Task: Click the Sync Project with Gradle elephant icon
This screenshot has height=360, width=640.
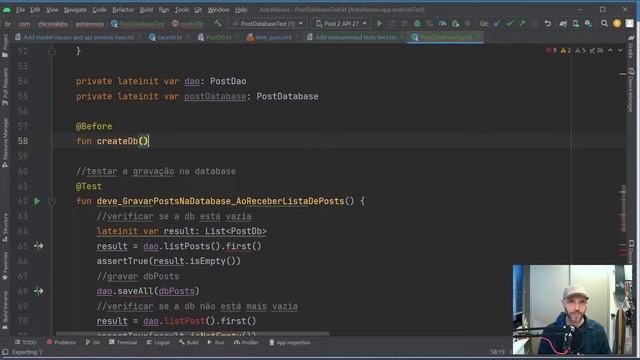Action: tap(563, 24)
